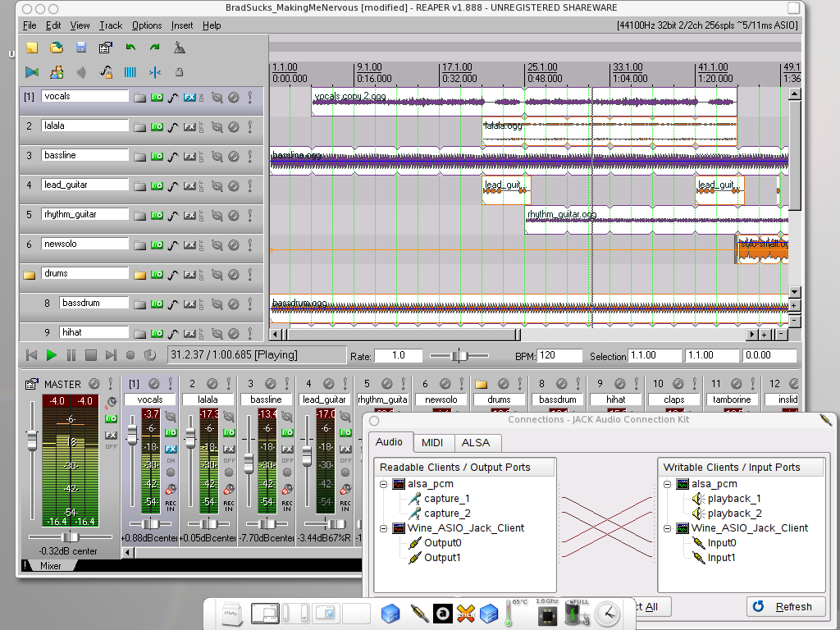The width and height of the screenshot is (840, 630).
Task: Click the BPM input field
Action: [559, 356]
